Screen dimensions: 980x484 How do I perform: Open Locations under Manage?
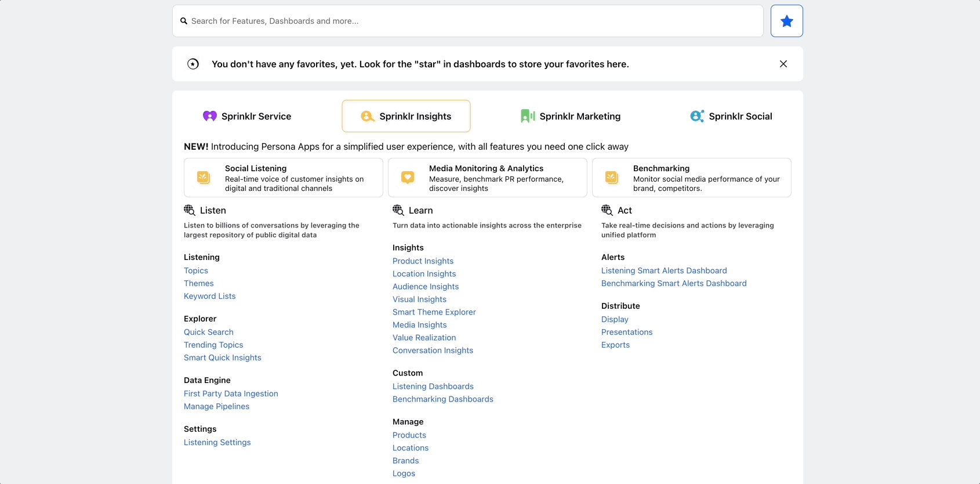tap(411, 448)
